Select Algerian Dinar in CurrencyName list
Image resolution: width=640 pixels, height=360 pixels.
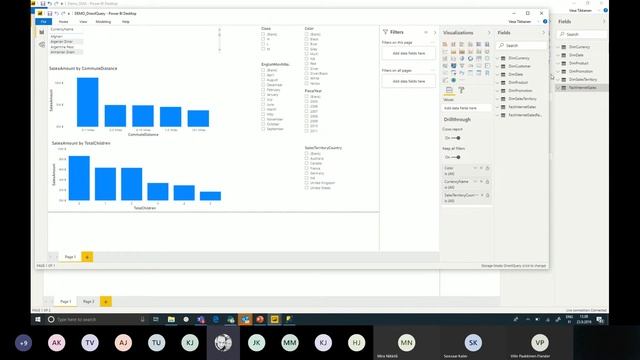point(66,42)
